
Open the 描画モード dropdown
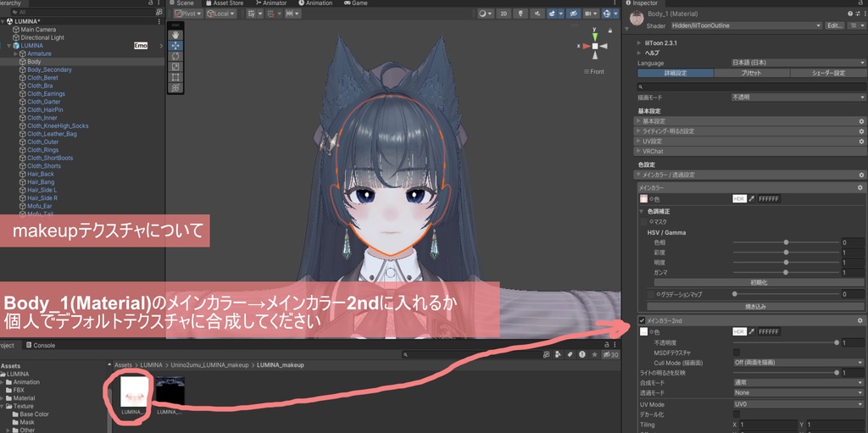(x=798, y=97)
